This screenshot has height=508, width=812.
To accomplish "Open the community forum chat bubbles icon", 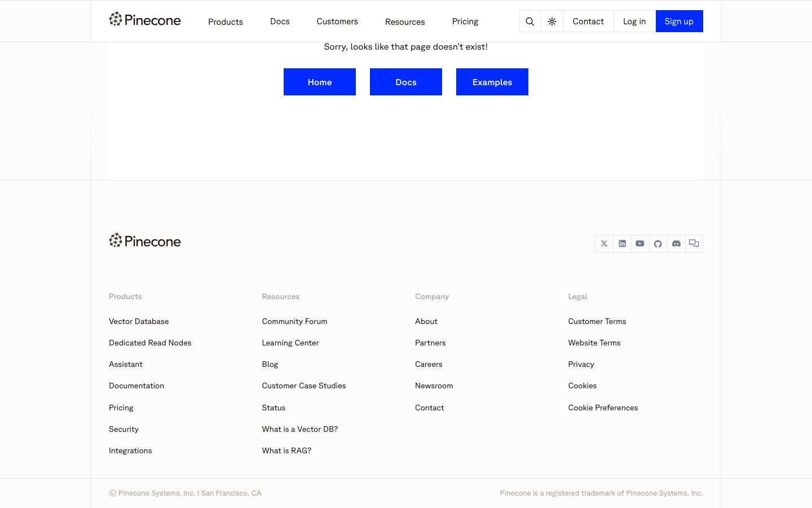I will (694, 244).
